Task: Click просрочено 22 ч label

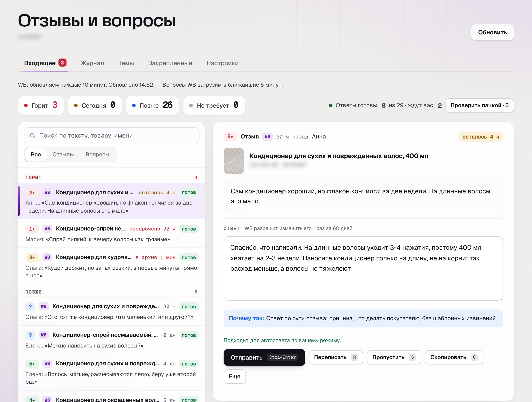Action: [x=152, y=229]
